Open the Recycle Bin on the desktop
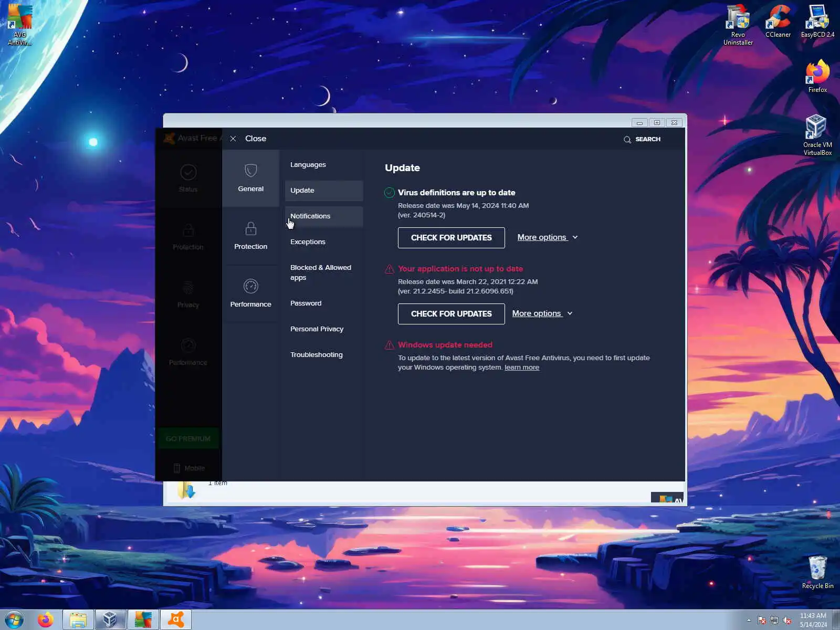This screenshot has height=630, width=840. (817, 572)
